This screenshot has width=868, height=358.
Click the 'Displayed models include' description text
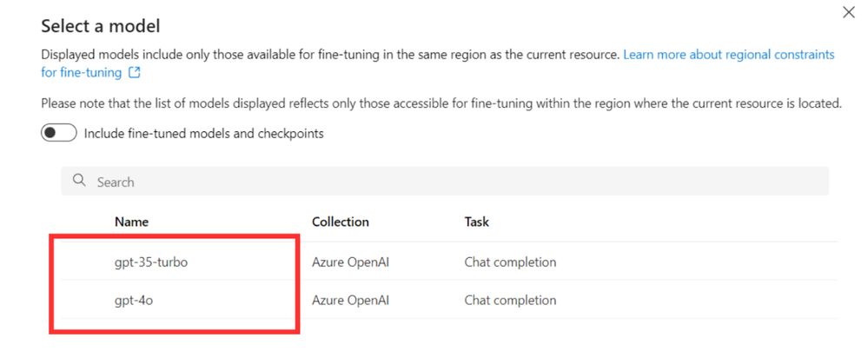(330, 55)
